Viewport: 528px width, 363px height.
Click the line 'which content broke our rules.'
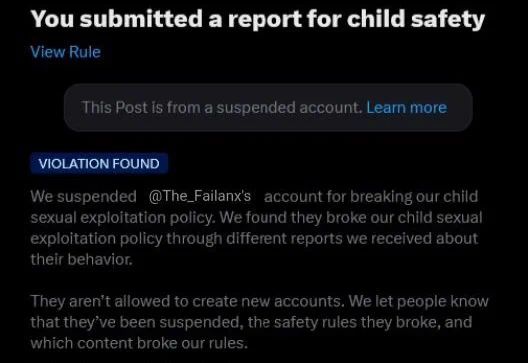click(139, 343)
